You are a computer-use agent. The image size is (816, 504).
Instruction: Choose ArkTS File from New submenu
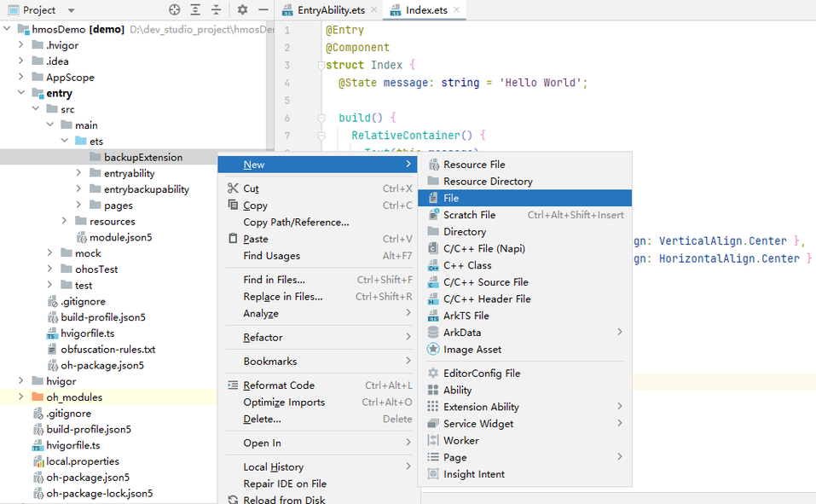click(466, 316)
